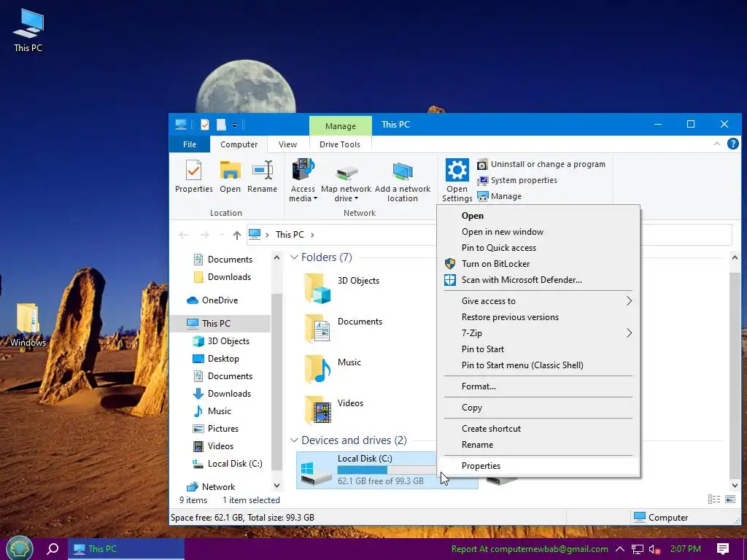Click the Manage contextual tab header
747x560 pixels.
point(341,125)
